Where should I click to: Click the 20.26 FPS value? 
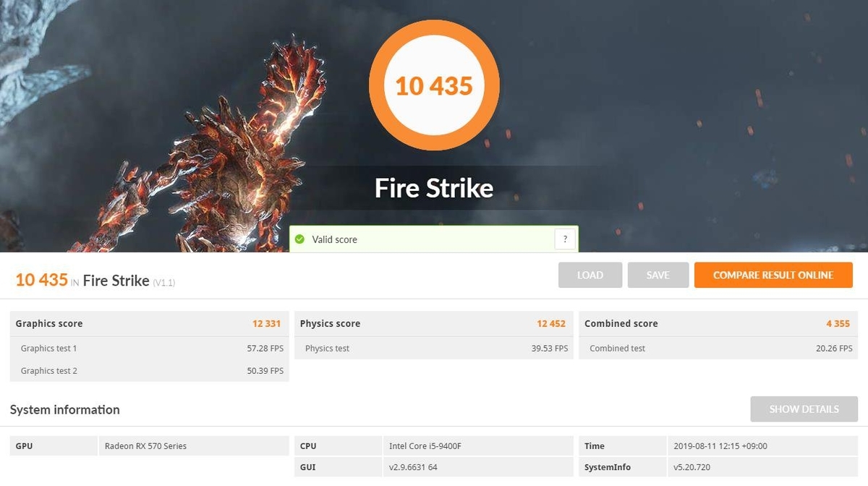(x=834, y=348)
